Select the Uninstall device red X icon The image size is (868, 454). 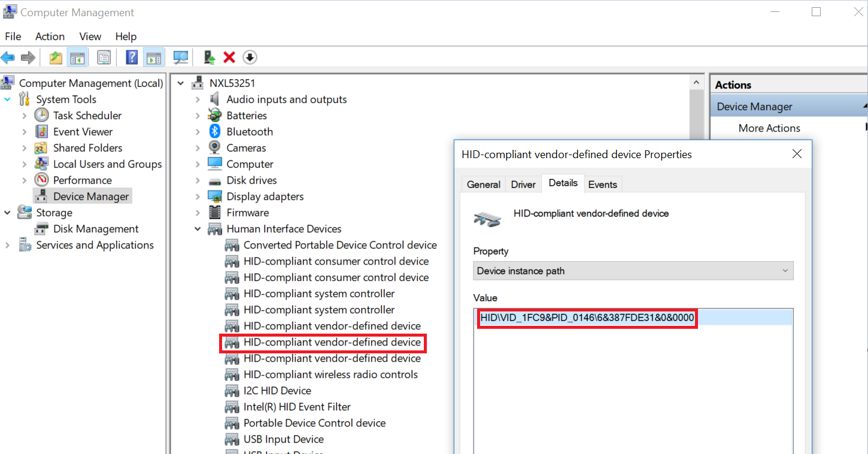point(229,57)
